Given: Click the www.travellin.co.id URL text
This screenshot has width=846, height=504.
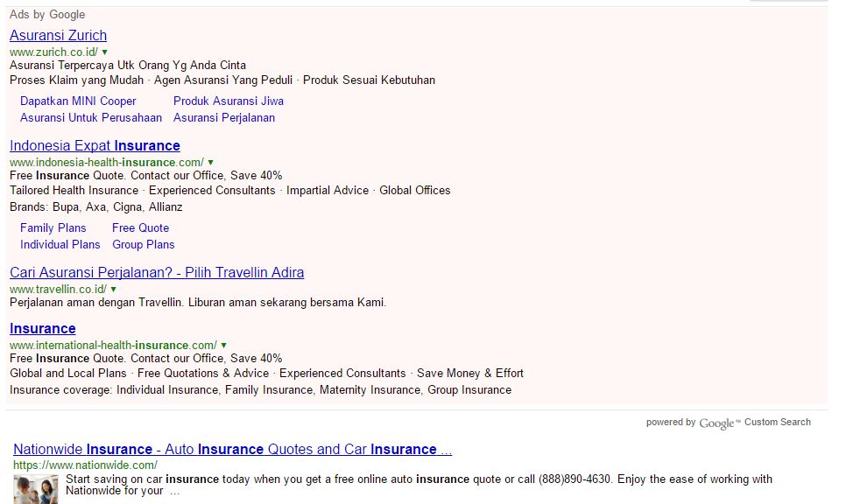Looking at the screenshot, I should 58,290.
